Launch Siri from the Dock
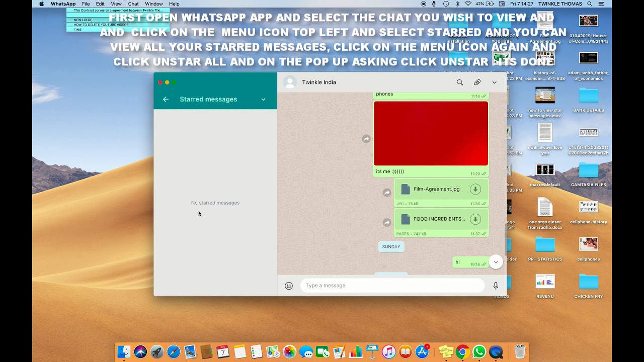The image size is (644, 362). click(x=140, y=352)
